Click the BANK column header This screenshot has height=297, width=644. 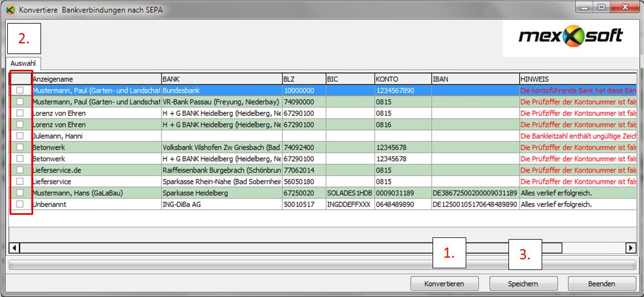(222, 79)
